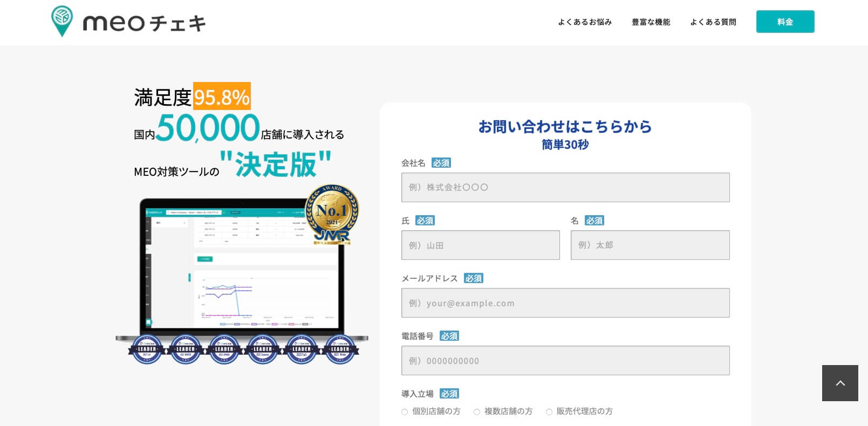Click the 満足度 95.8% highlighted text
Viewport: 868px width, 426px height.
coord(222,97)
